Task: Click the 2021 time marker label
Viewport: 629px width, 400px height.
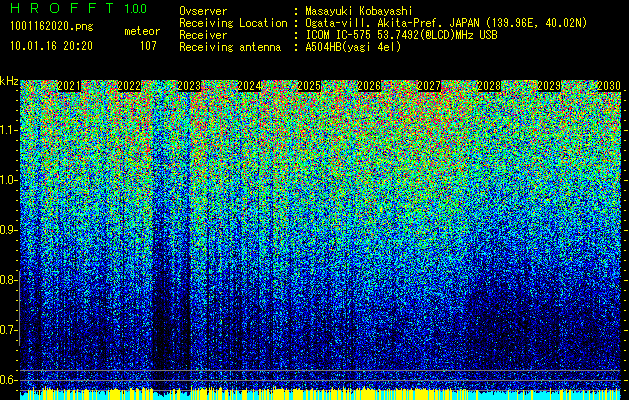Action: click(69, 86)
